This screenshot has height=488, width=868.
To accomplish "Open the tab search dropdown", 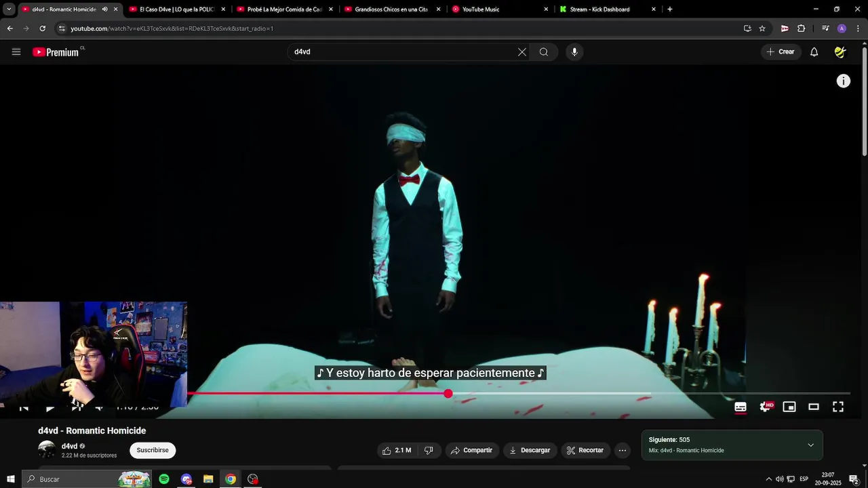I will [9, 9].
